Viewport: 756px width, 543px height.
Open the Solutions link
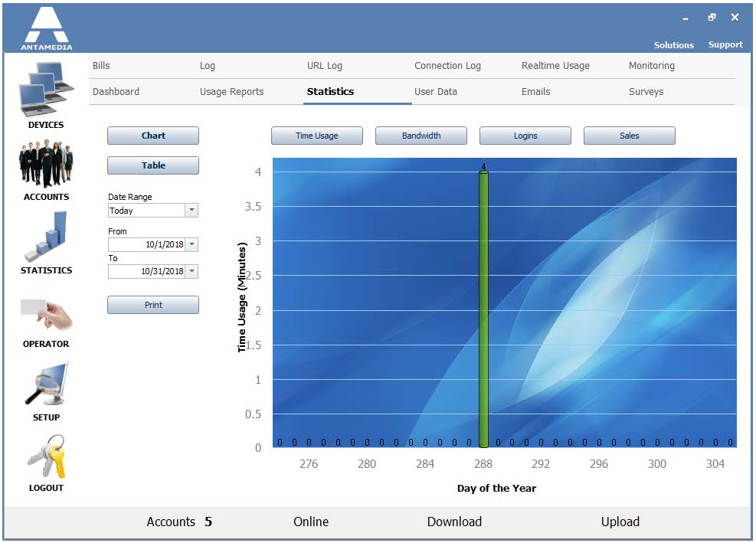point(673,45)
